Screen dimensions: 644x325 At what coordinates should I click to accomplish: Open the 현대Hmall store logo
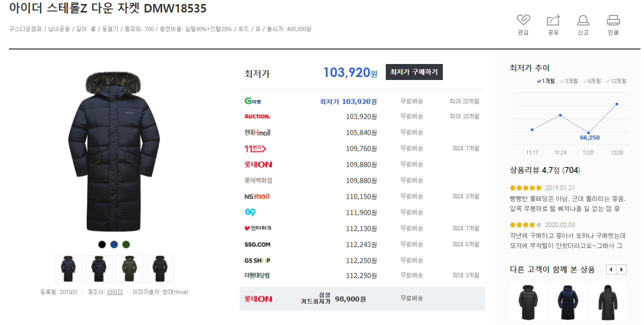tap(257, 132)
